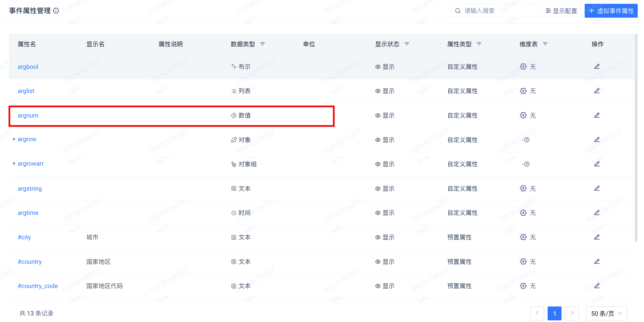Image resolution: width=644 pixels, height=322 pixels.
Task: Toggle display status eye for argrow
Action: (378, 140)
